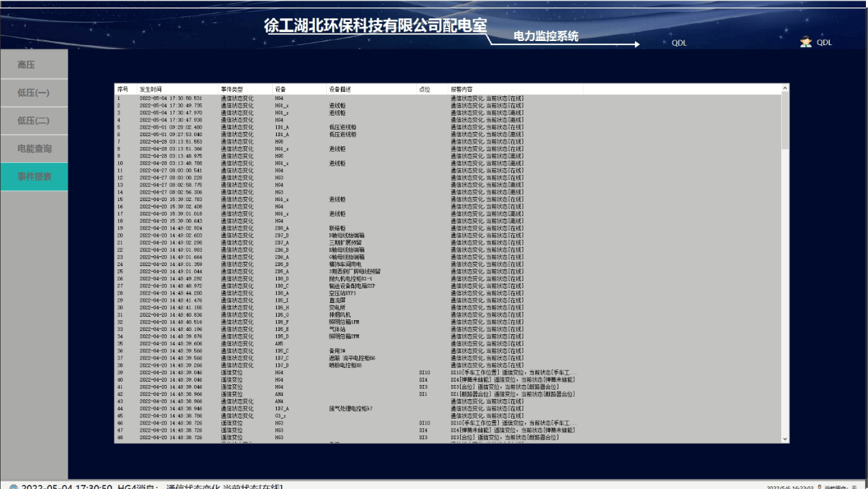The height and width of the screenshot is (489, 868).
Task: Click the status bar date and time
Action: click(789, 488)
